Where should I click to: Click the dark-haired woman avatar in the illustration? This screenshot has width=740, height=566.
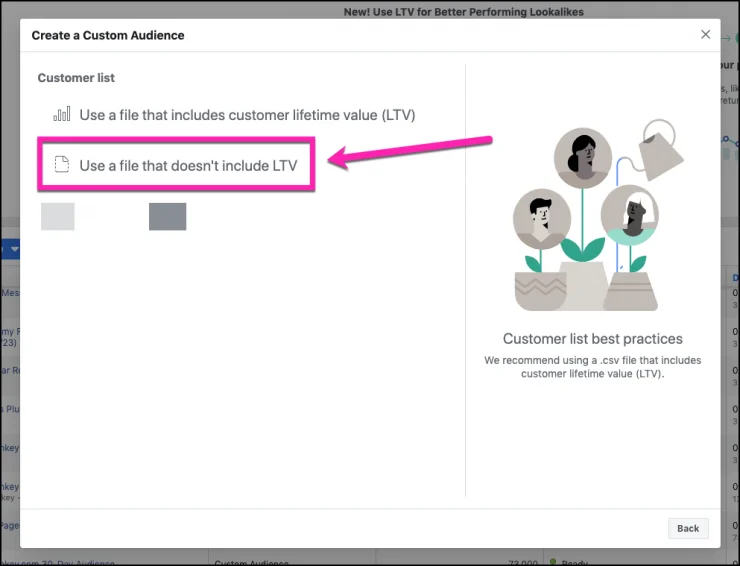point(582,155)
